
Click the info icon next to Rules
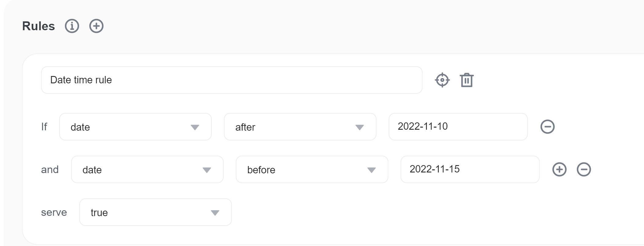point(72,26)
